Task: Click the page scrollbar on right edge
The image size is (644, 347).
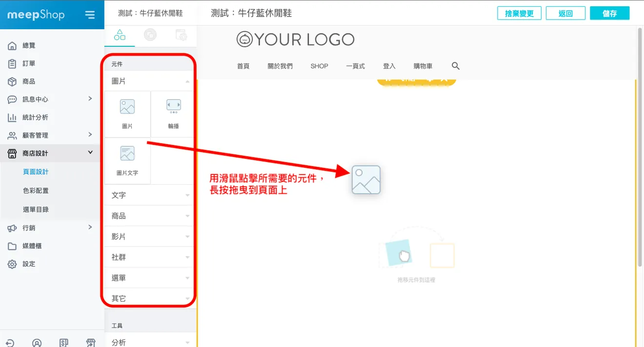Action: (x=640, y=146)
